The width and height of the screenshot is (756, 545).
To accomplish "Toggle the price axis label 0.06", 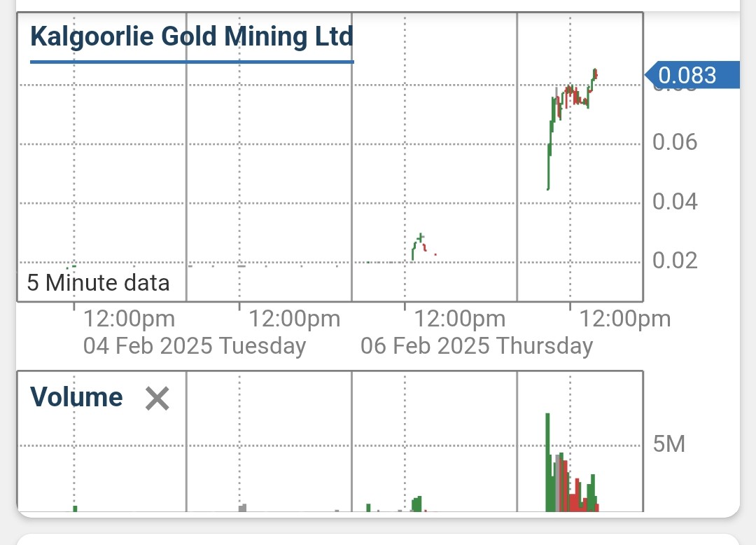I will coord(675,142).
